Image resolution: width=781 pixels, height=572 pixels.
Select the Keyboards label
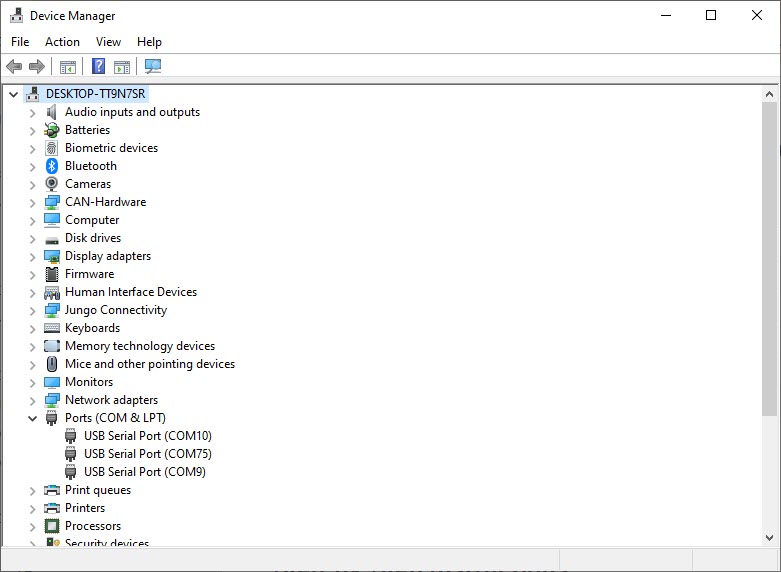93,328
